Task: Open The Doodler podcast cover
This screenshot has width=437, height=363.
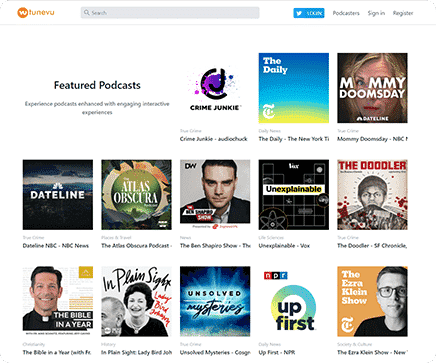Action: point(372,195)
